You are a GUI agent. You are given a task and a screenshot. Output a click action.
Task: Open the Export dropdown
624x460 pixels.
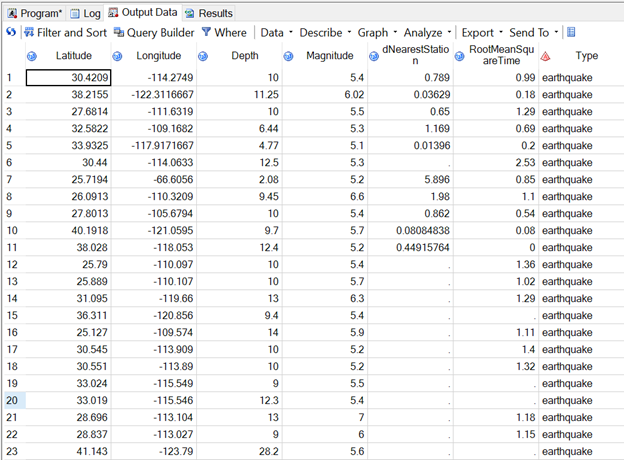tap(482, 33)
